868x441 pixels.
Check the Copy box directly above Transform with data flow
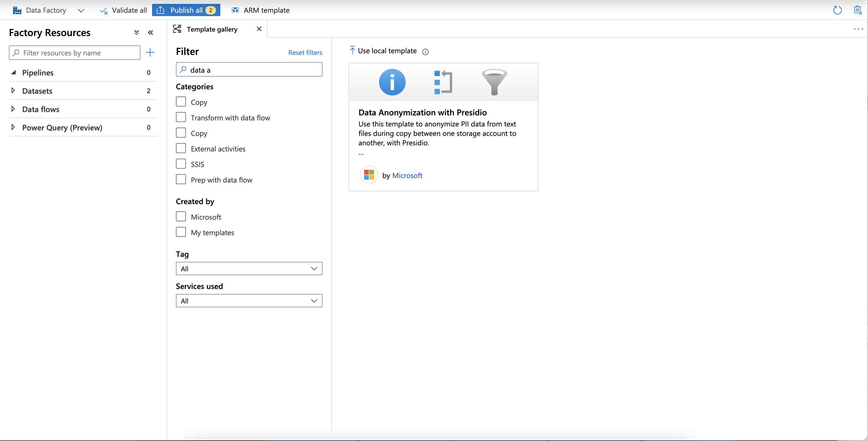(x=181, y=102)
